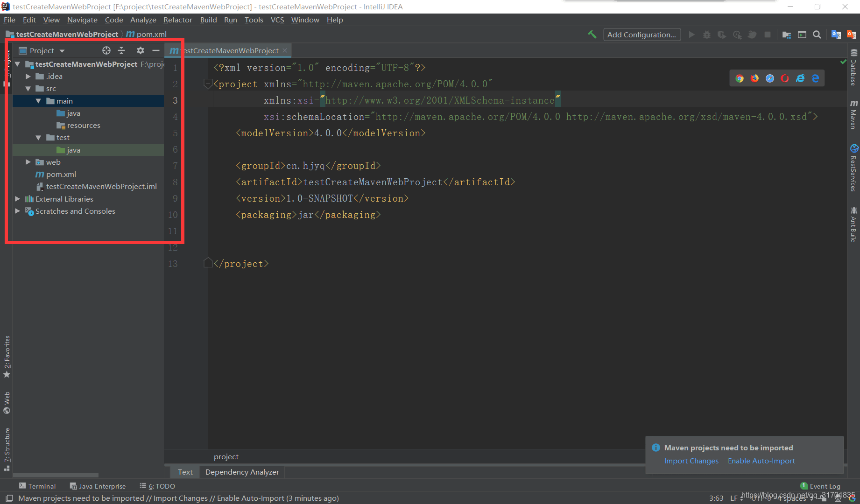Click the green inspection checkmark in editor

pyautogui.click(x=843, y=62)
